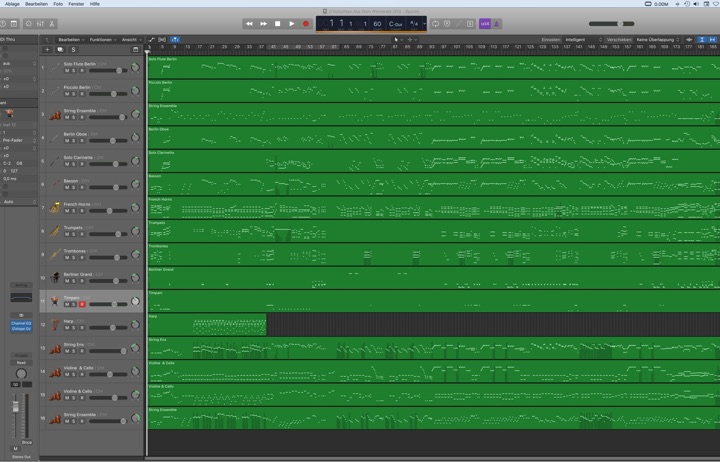Open Ablage menu in the menu bar

pos(12,4)
